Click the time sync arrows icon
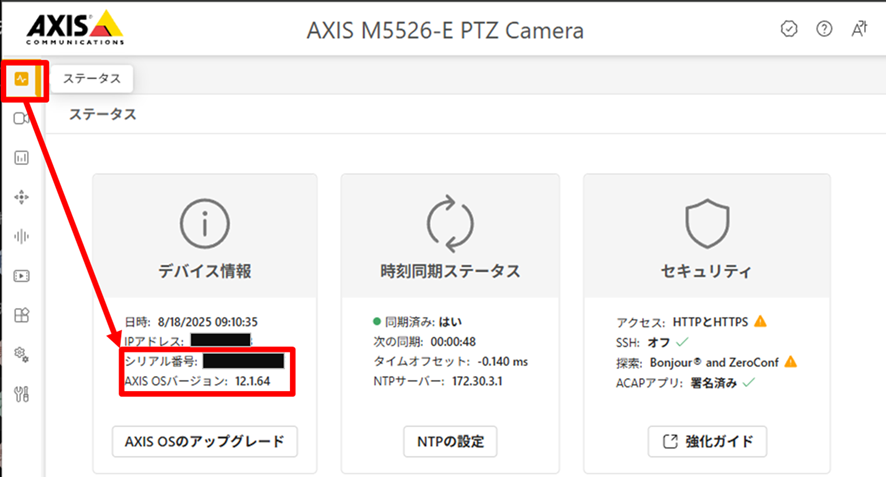This screenshot has width=886, height=477. coord(450,222)
